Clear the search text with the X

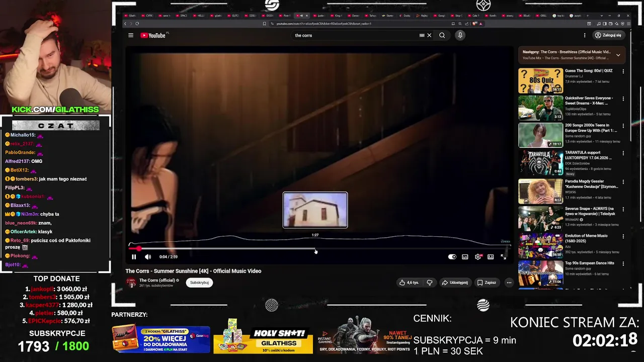[x=429, y=35]
